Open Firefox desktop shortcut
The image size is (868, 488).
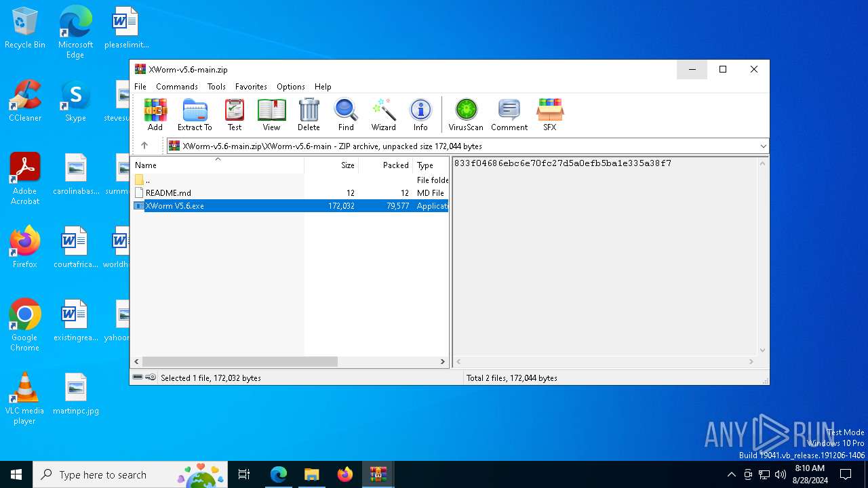(25, 247)
